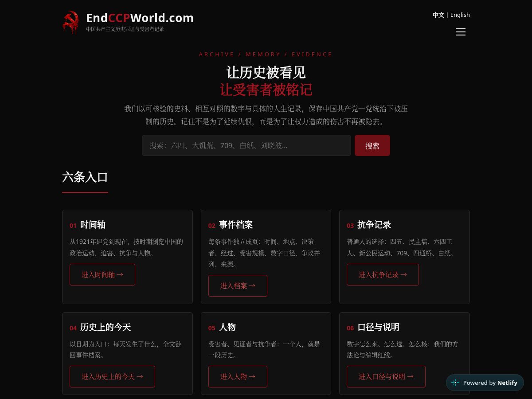Image resolution: width=532 pixels, height=399 pixels.
Task: Click the 六条入口 section heading
Action: click(85, 177)
